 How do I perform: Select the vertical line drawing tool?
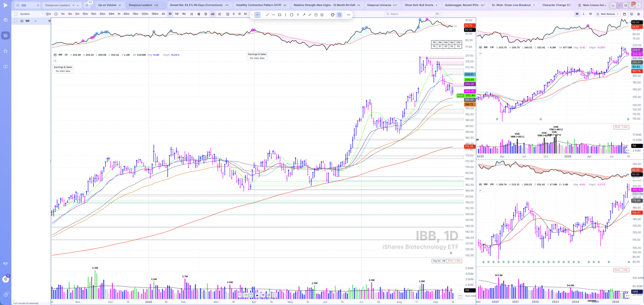pyautogui.click(x=286, y=15)
